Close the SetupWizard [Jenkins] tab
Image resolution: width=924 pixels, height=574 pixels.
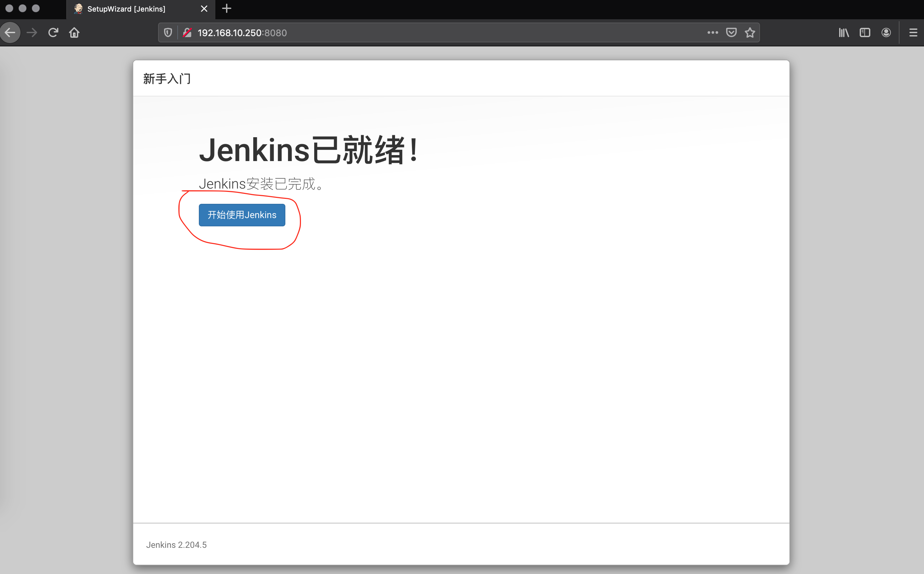click(x=204, y=9)
